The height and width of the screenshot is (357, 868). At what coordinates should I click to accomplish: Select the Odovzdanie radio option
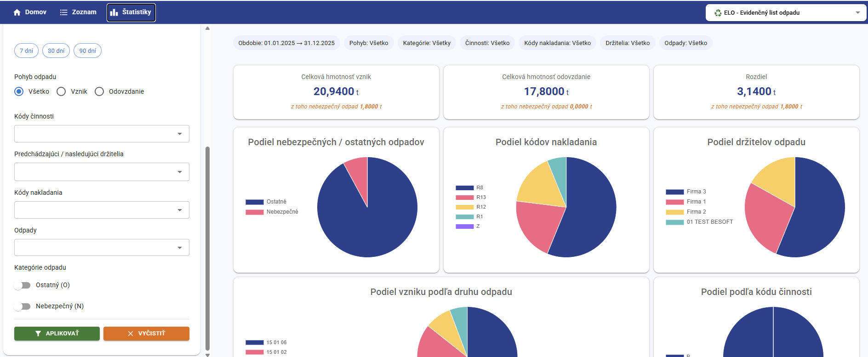pyautogui.click(x=99, y=91)
